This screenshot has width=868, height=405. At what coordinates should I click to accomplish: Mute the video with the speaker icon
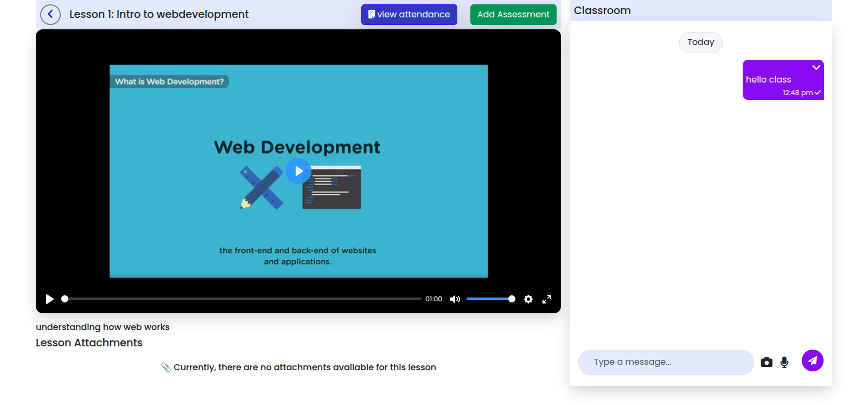455,299
